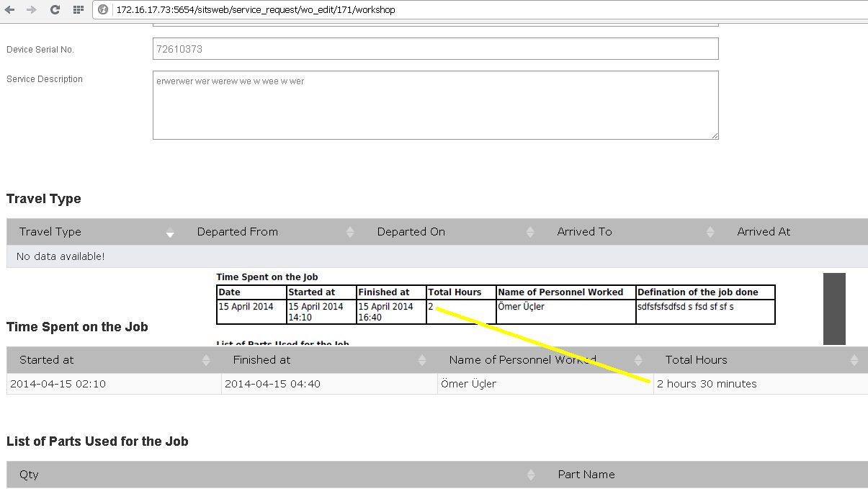The image size is (868, 489).
Task: Focus the address bar URL
Action: [x=255, y=10]
